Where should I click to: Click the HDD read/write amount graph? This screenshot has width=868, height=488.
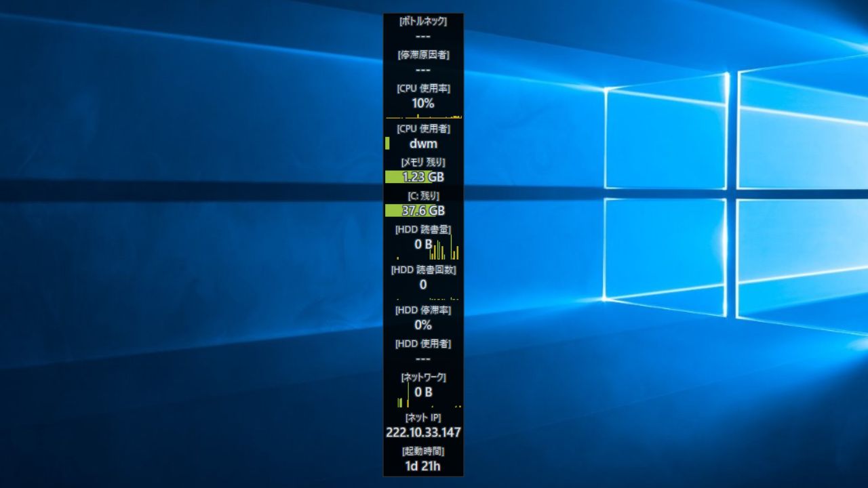pyautogui.click(x=423, y=247)
